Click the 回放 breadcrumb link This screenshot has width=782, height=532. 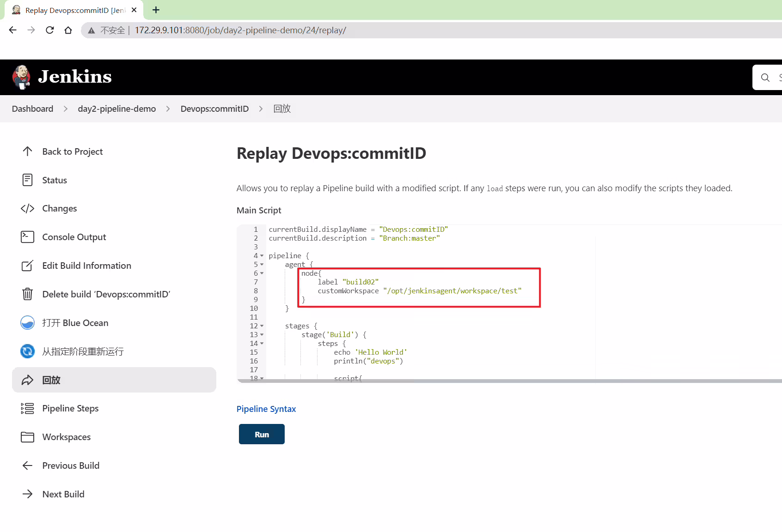coord(282,109)
